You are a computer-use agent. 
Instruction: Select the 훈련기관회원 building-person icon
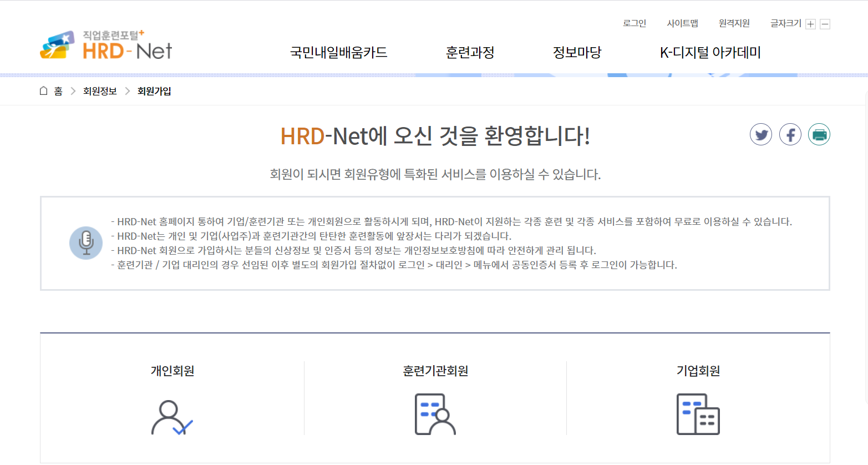coord(435,414)
